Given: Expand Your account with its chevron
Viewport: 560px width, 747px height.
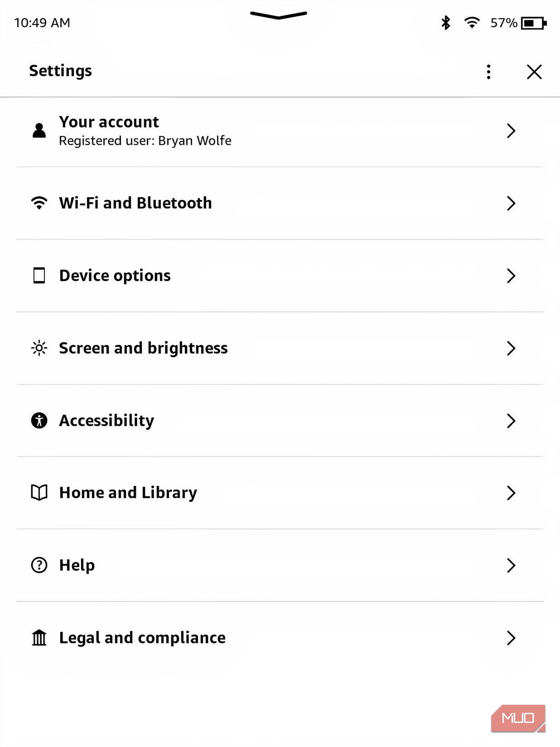Looking at the screenshot, I should (511, 131).
